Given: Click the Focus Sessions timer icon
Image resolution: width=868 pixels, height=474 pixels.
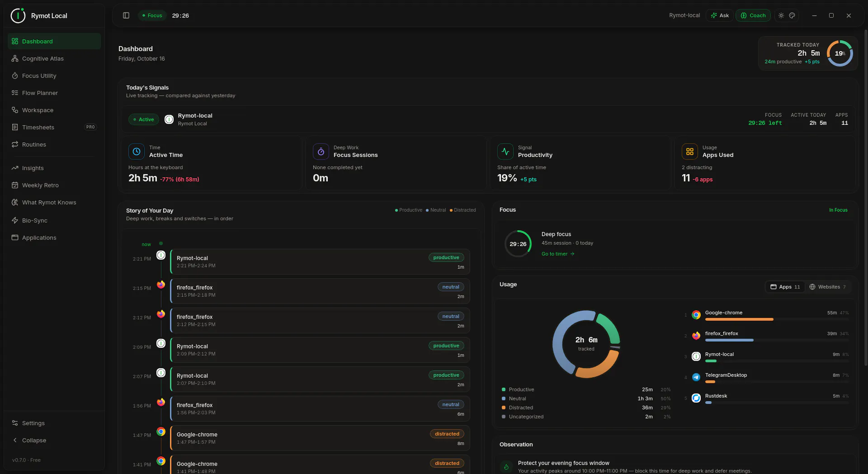Looking at the screenshot, I should tap(321, 152).
